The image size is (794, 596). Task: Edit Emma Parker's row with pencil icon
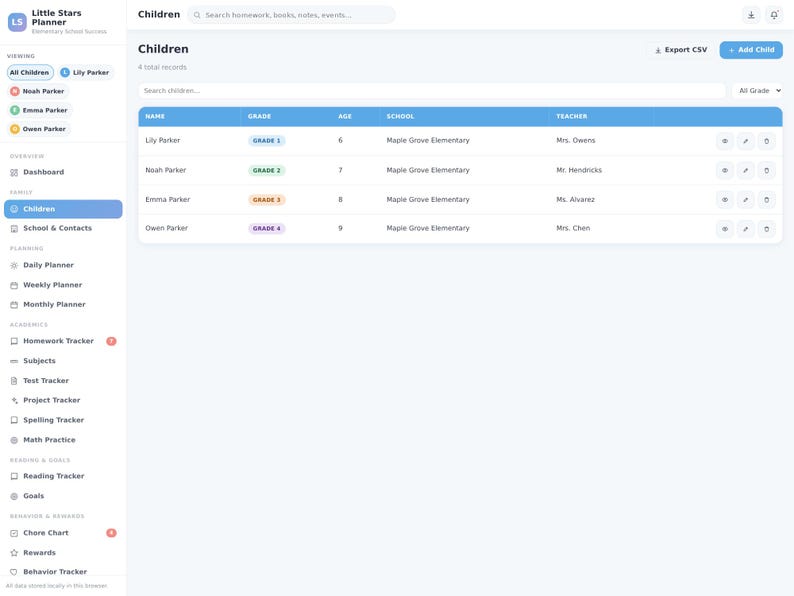coord(745,200)
